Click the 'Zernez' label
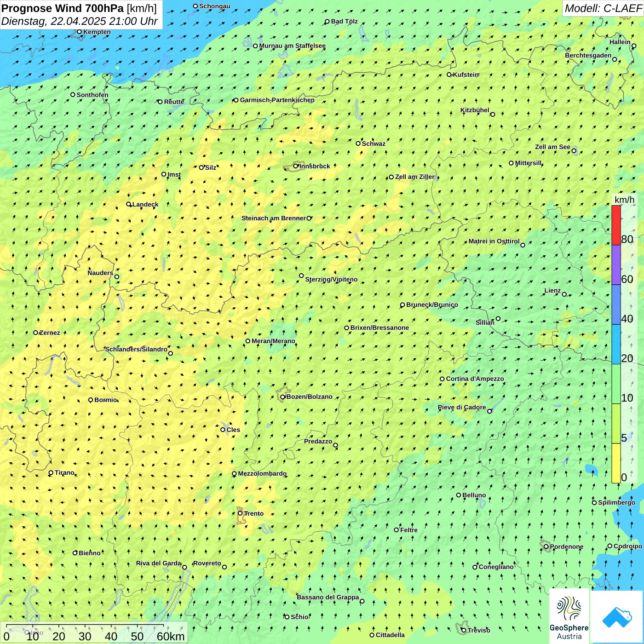This screenshot has height=644, width=644. [x=50, y=333]
